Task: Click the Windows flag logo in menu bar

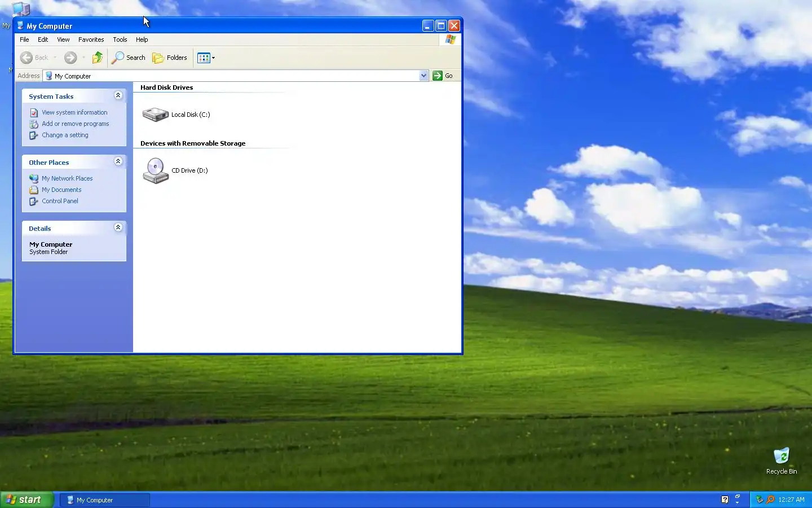Action: click(x=450, y=40)
